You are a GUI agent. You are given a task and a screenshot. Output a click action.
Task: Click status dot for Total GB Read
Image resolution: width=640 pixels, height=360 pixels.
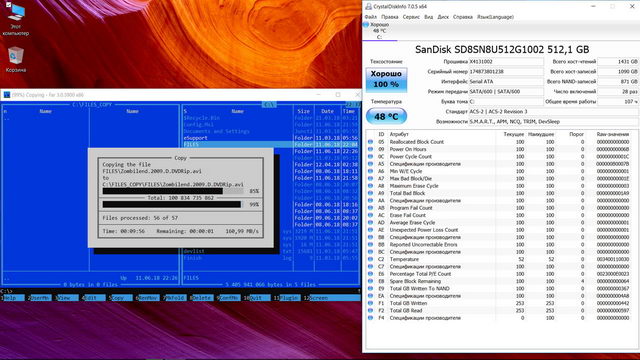[x=370, y=311]
